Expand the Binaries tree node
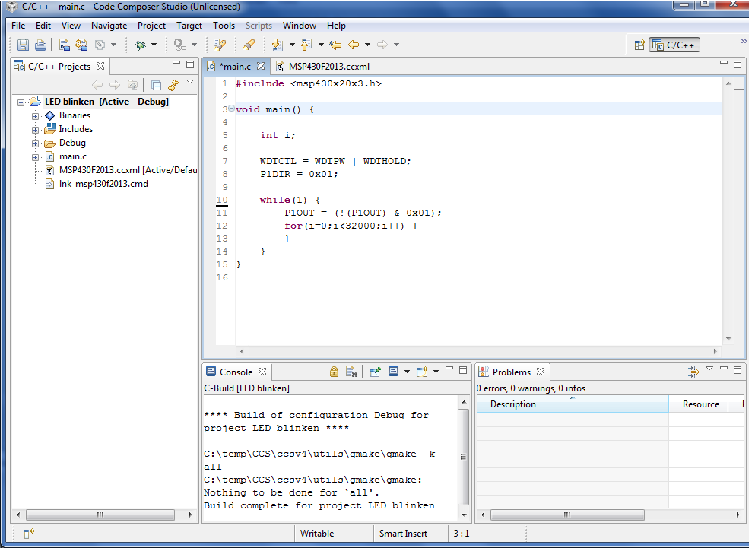The height and width of the screenshot is (548, 750). (36, 115)
